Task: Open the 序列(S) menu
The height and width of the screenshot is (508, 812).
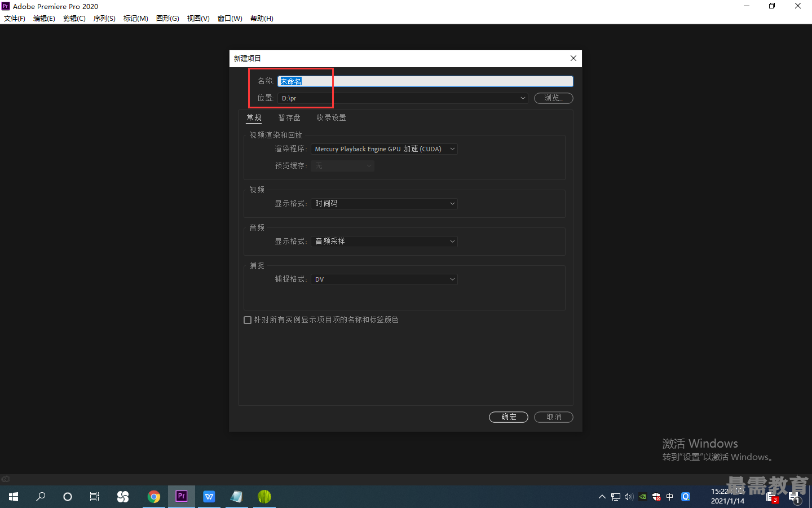Action: (x=104, y=19)
